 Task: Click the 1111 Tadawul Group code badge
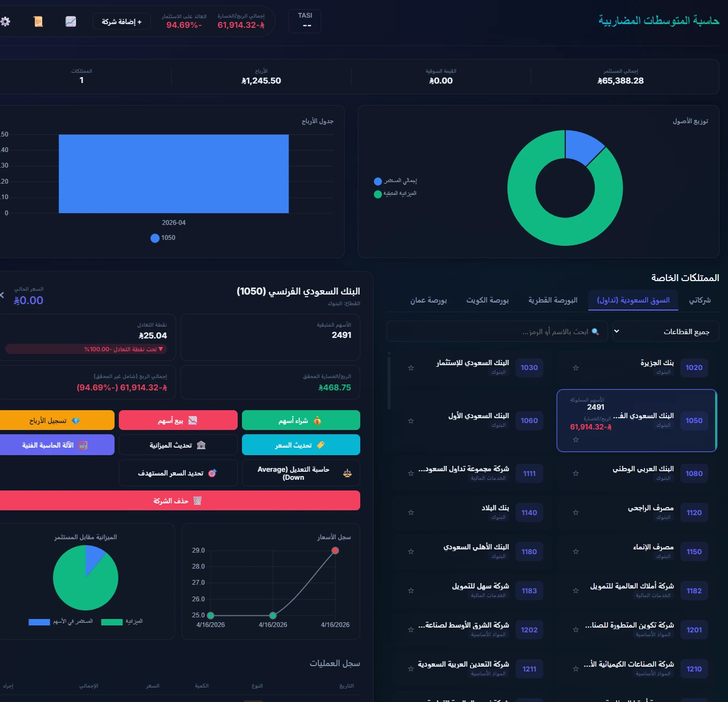[x=529, y=474]
